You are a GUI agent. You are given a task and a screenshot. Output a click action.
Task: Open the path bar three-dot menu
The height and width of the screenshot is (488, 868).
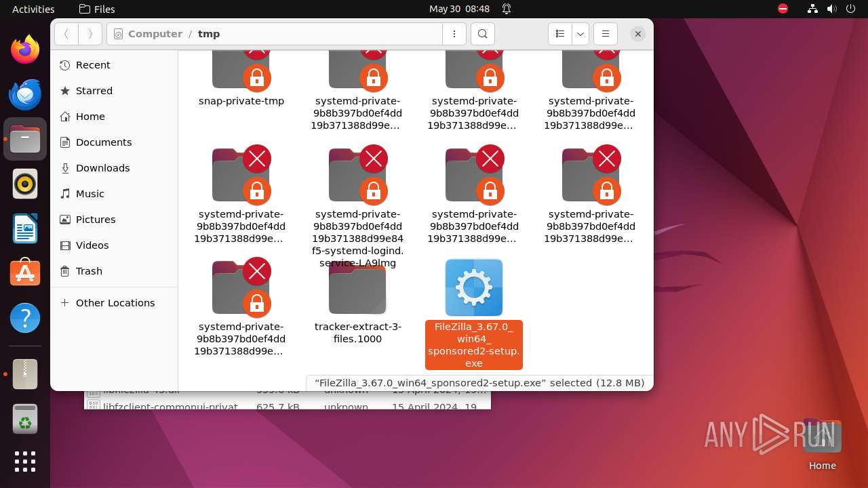454,34
